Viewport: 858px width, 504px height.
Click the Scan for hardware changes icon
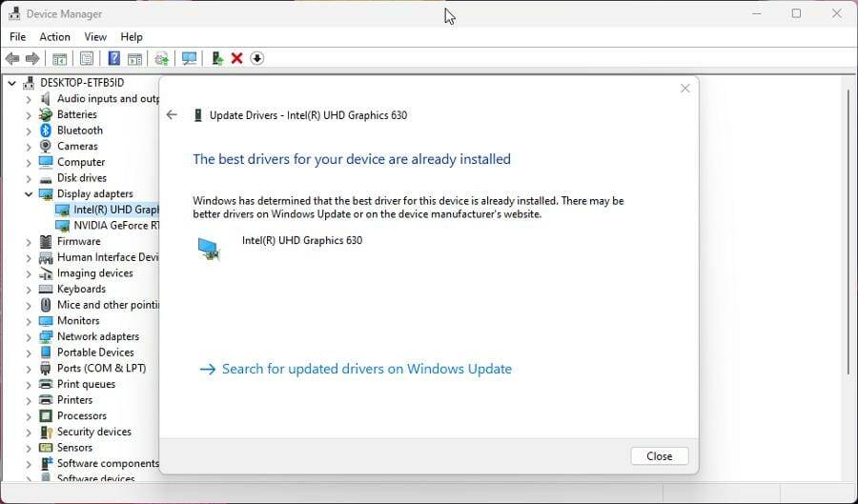pyautogui.click(x=190, y=58)
